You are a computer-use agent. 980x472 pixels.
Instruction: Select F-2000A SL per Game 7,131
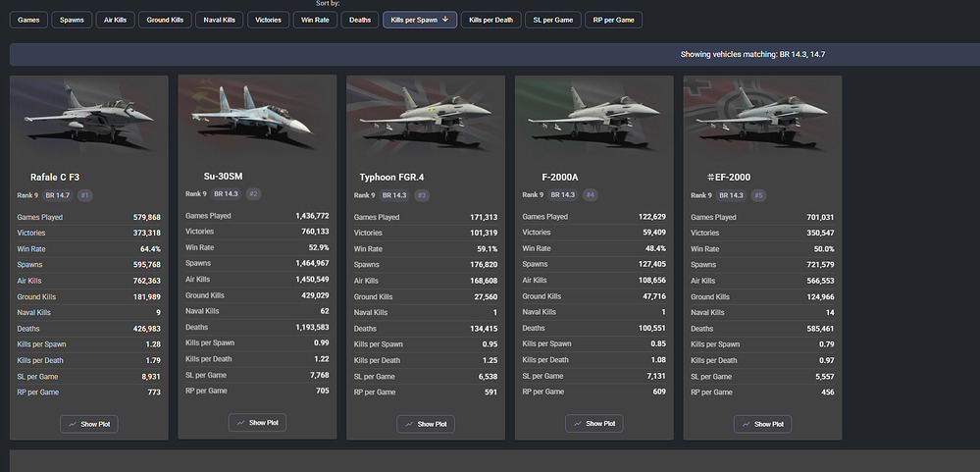[655, 377]
